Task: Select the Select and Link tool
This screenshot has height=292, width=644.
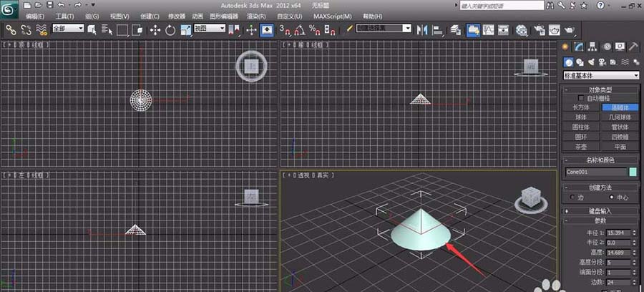Action: [11, 29]
